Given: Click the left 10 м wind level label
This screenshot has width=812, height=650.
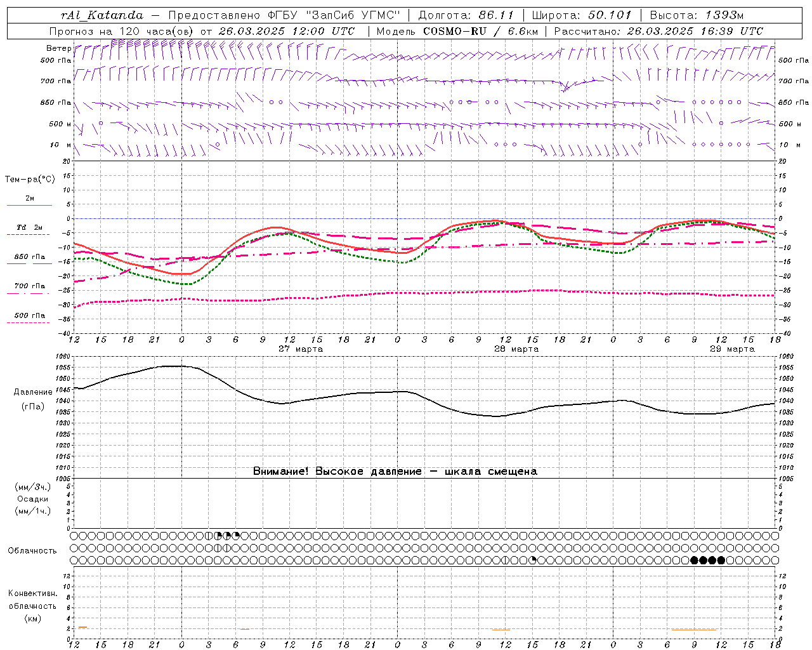Looking at the screenshot, I should [61, 145].
